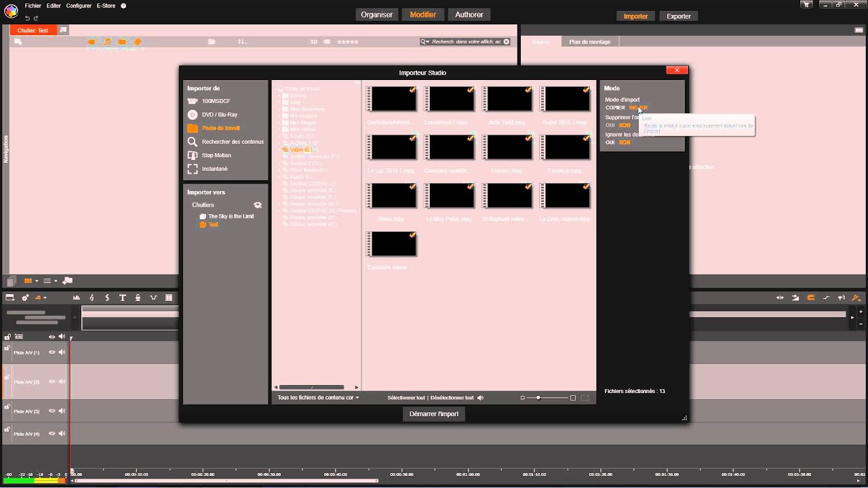Open thumbnail view mode dropdown arrow
The height and width of the screenshot is (488, 868).
[x=36, y=281]
